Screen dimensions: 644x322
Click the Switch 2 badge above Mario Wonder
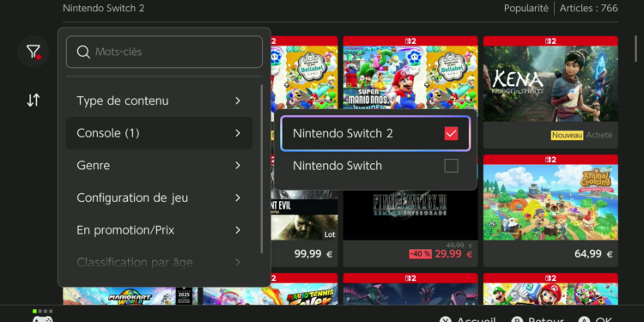(410, 40)
